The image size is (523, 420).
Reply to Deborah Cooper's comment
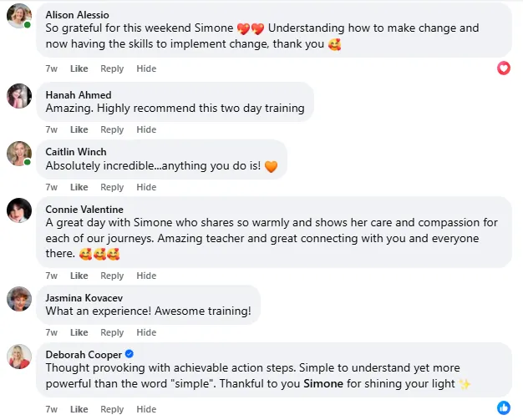pyautogui.click(x=112, y=410)
